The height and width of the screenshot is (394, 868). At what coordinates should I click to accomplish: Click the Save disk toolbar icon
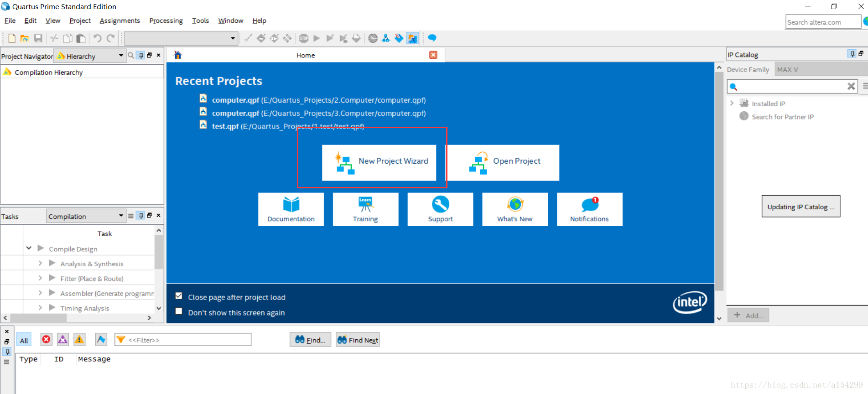tap(38, 38)
